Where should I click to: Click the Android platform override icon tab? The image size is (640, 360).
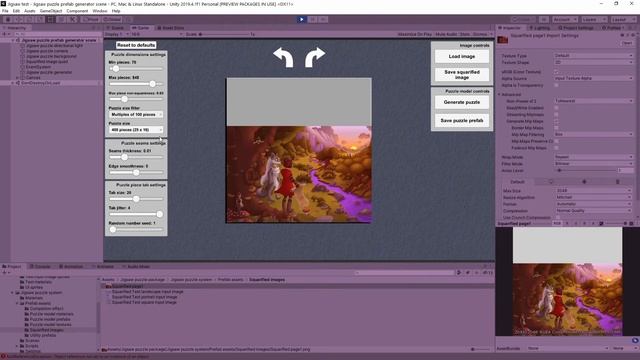617,182
